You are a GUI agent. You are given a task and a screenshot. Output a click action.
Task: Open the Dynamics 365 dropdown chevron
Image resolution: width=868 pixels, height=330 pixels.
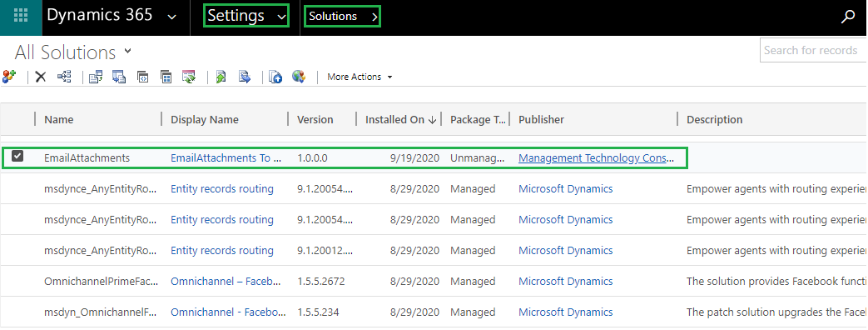pyautogui.click(x=172, y=17)
